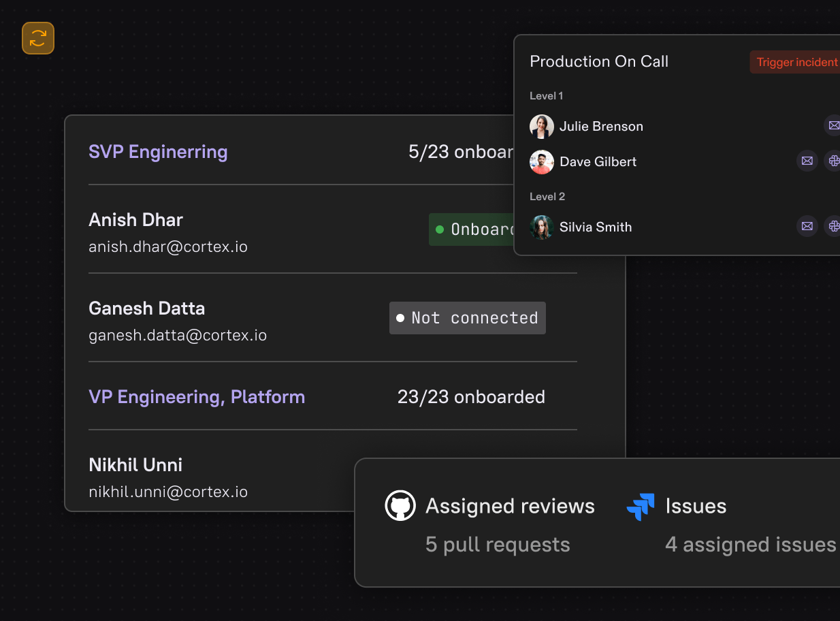This screenshot has height=621, width=840.
Task: Click the email icon for Dave Gilbert
Action: [807, 161]
